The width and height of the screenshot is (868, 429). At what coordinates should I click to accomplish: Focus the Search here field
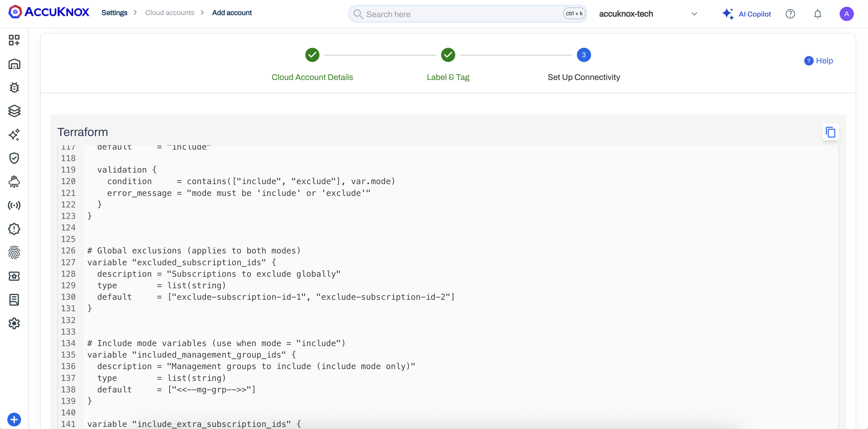[468, 14]
